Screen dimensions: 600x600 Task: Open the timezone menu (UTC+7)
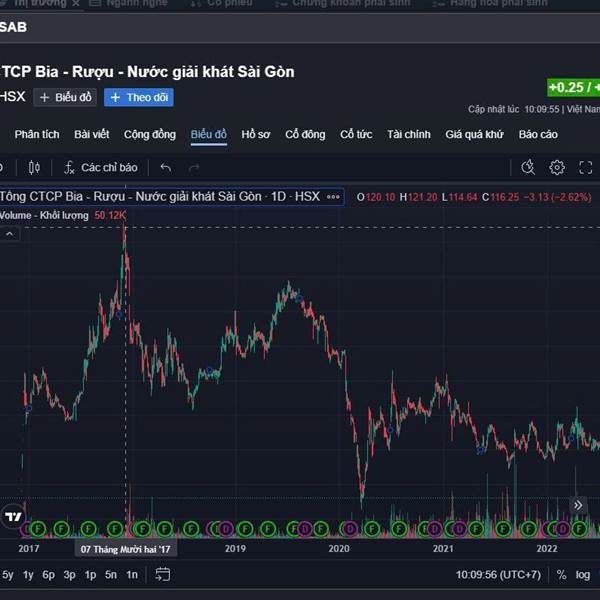[x=499, y=575]
